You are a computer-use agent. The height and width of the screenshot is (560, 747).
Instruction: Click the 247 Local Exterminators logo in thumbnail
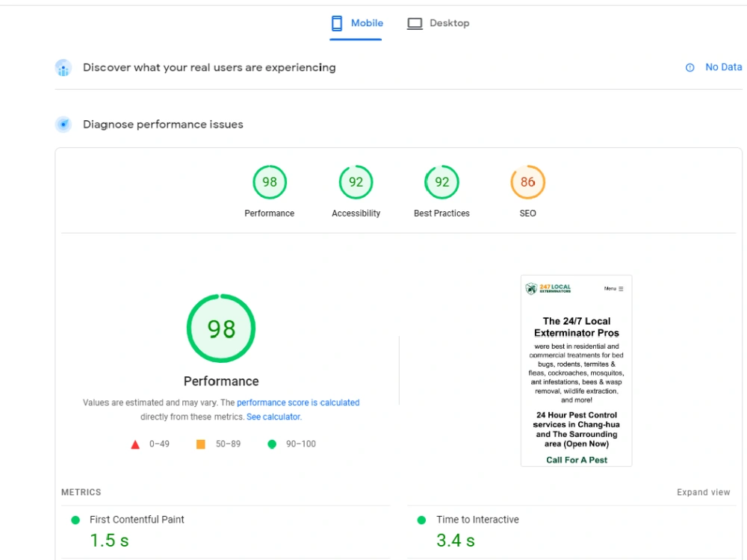(548, 288)
